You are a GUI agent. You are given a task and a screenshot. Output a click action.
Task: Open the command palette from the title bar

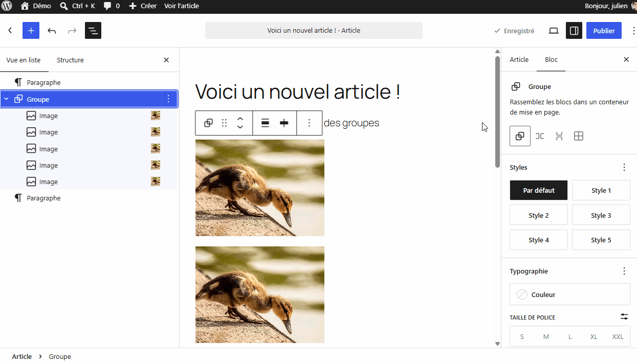pos(314,31)
